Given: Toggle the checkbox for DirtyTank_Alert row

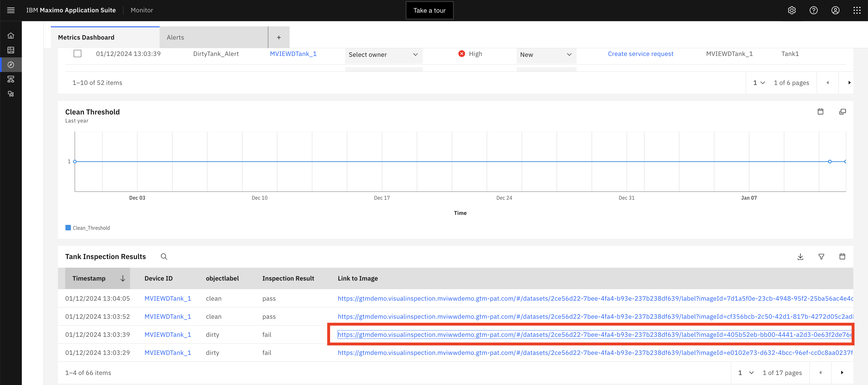Looking at the screenshot, I should tap(77, 54).
